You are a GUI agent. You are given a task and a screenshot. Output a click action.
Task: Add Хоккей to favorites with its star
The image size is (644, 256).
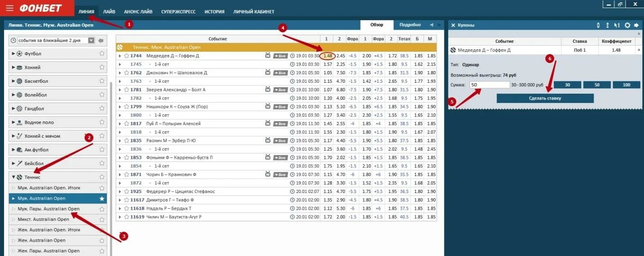pyautogui.click(x=102, y=67)
